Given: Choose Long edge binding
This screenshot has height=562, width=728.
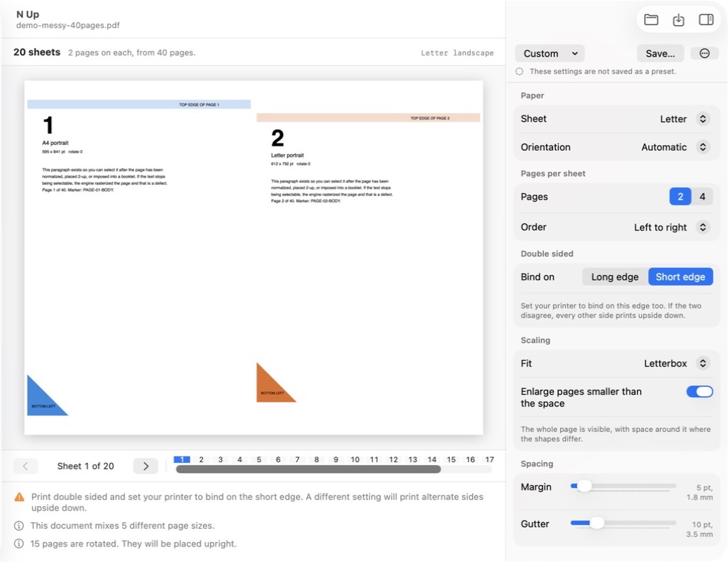Looking at the screenshot, I should (615, 277).
